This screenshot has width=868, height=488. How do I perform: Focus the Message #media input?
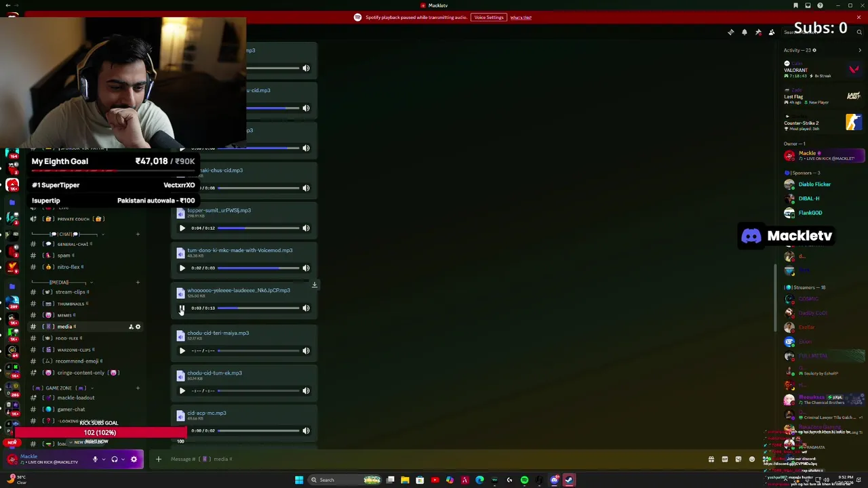point(434,460)
